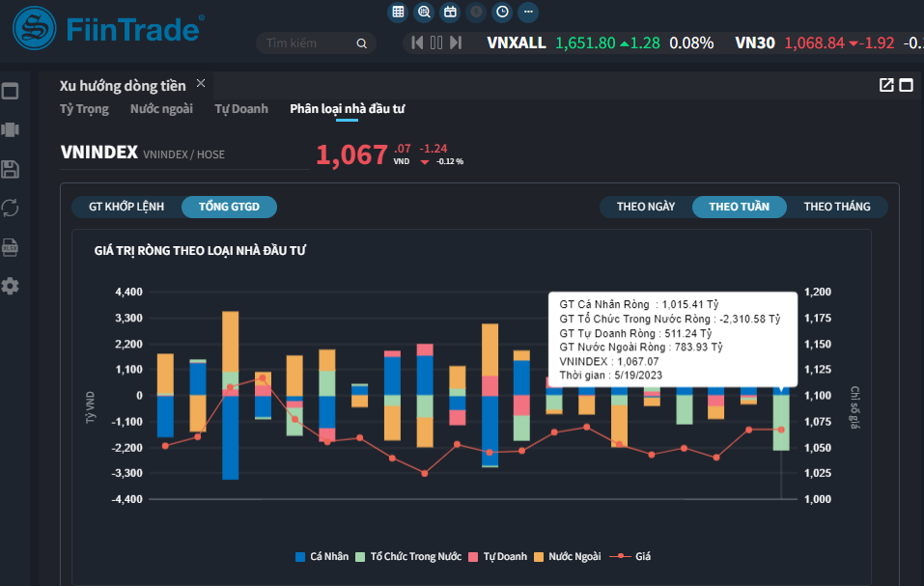The image size is (924, 586).
Task: Pause the ticker tape scrolling
Action: (436, 42)
